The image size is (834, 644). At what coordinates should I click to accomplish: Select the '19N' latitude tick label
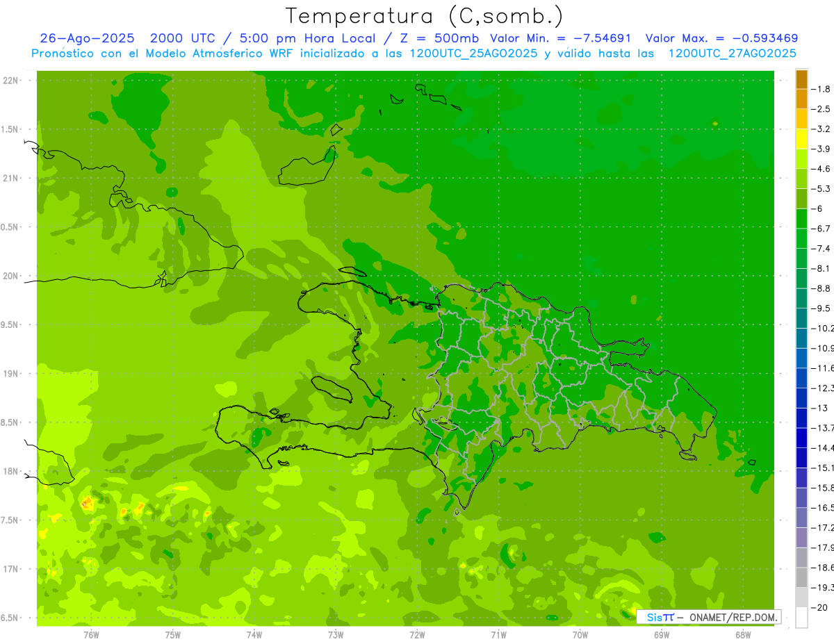coord(12,374)
